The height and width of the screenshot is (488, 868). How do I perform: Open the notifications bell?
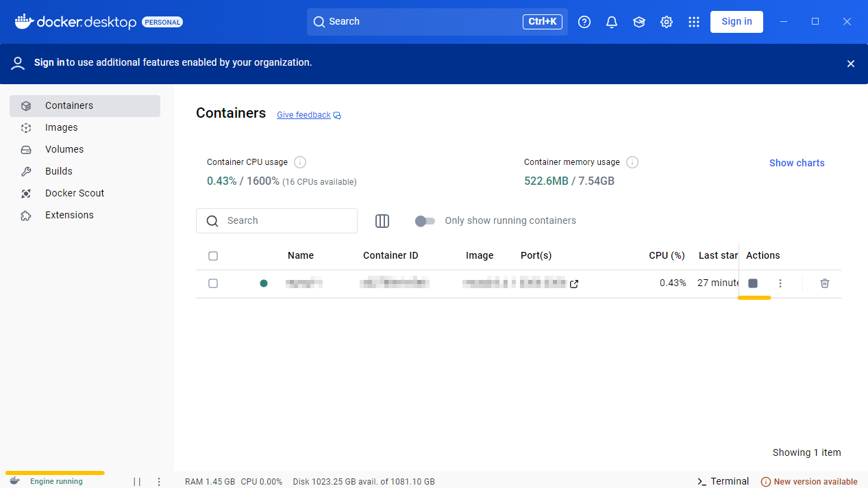[612, 22]
